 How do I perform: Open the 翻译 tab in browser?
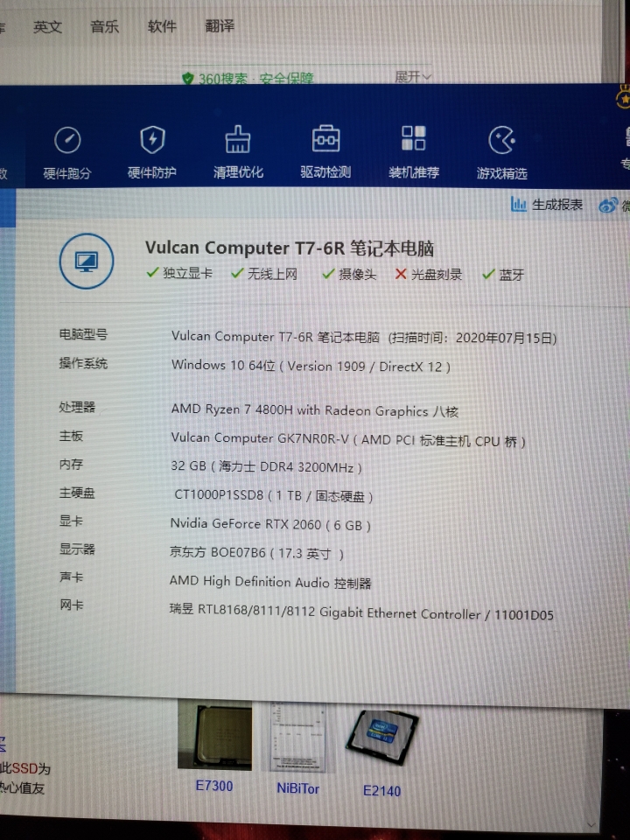[x=220, y=25]
